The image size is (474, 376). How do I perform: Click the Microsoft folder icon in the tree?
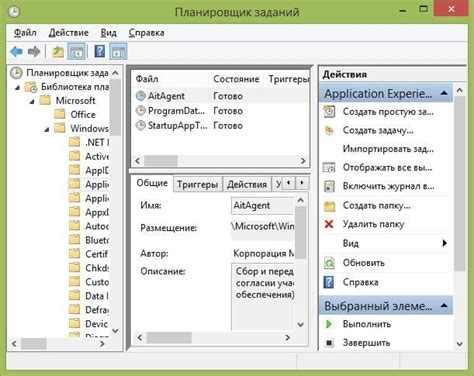click(x=45, y=100)
